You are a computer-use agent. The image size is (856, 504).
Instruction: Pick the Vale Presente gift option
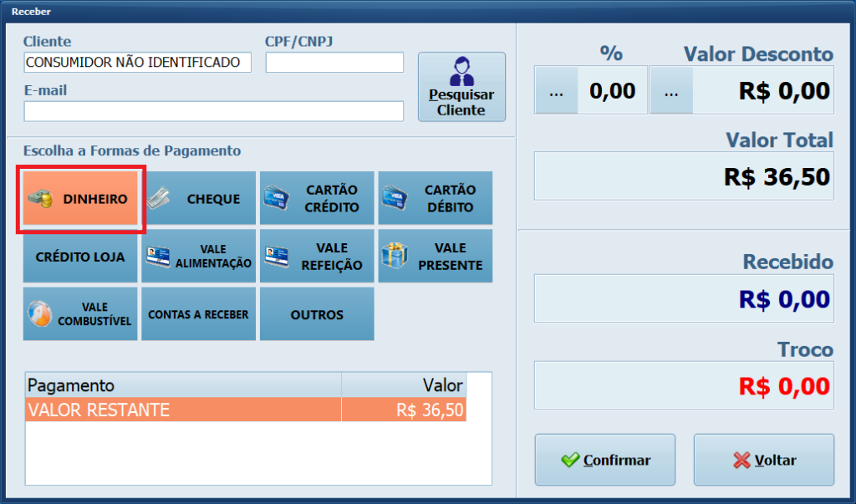(436, 257)
